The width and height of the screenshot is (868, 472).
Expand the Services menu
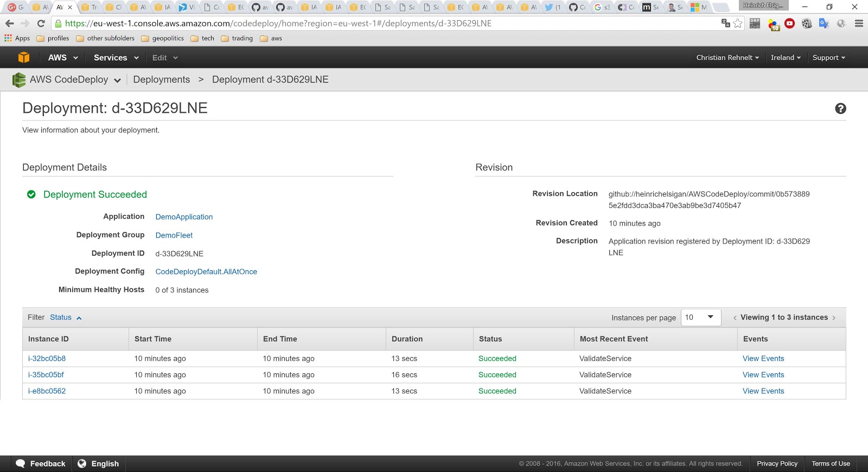point(116,58)
